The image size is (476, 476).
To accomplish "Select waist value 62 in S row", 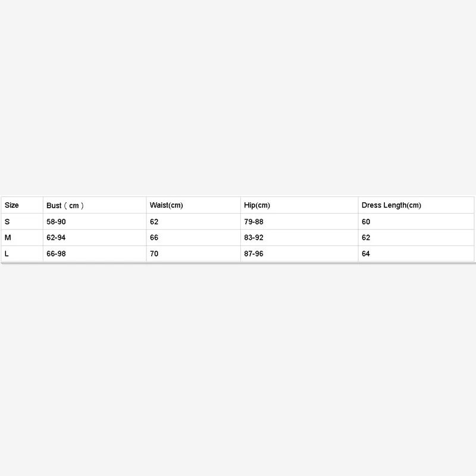I will click(193, 221).
